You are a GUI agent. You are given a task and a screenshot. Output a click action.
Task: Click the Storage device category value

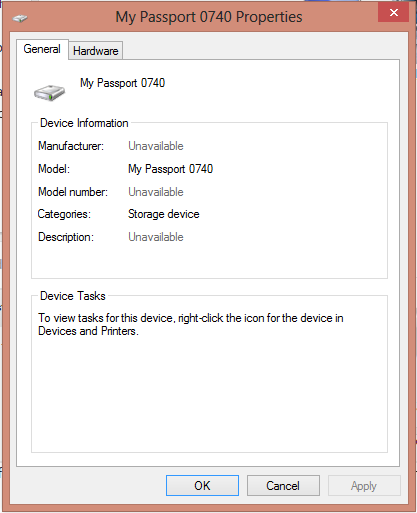(164, 214)
